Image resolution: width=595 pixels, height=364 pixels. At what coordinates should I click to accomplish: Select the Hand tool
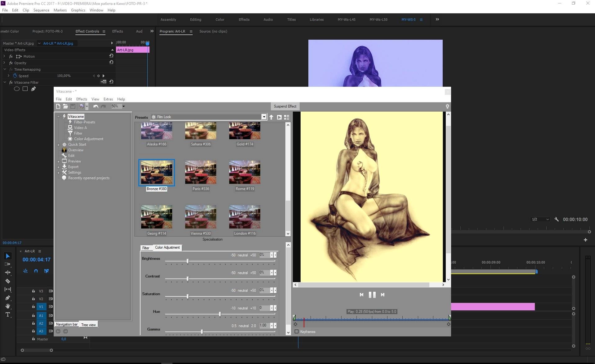pyautogui.click(x=8, y=306)
